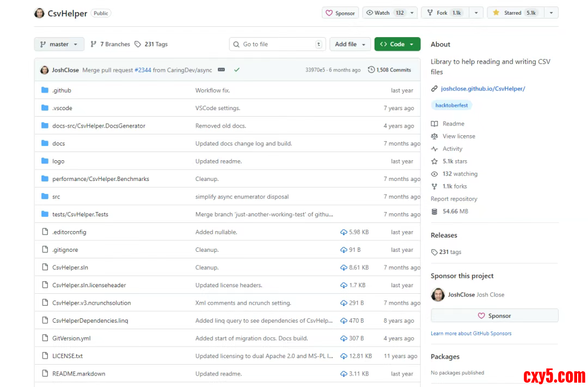Click the commit message ellipsis icon
588x387 pixels.
[x=221, y=70]
